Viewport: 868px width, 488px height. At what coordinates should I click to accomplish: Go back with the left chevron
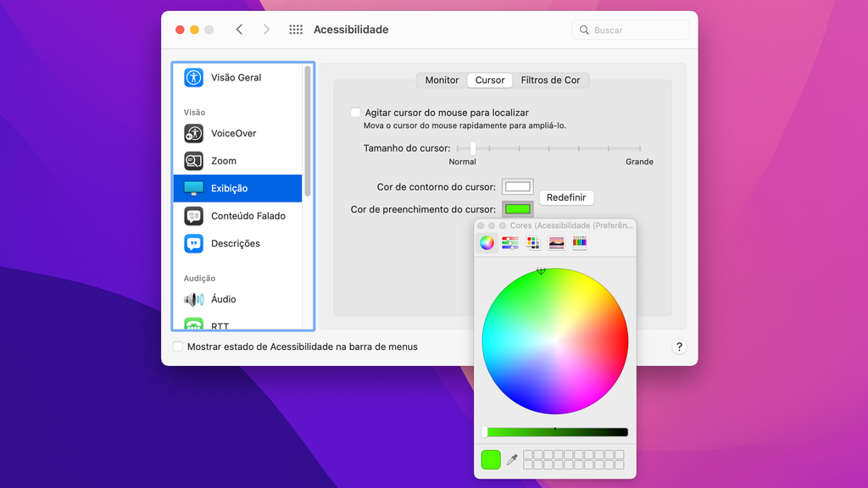pos(239,30)
